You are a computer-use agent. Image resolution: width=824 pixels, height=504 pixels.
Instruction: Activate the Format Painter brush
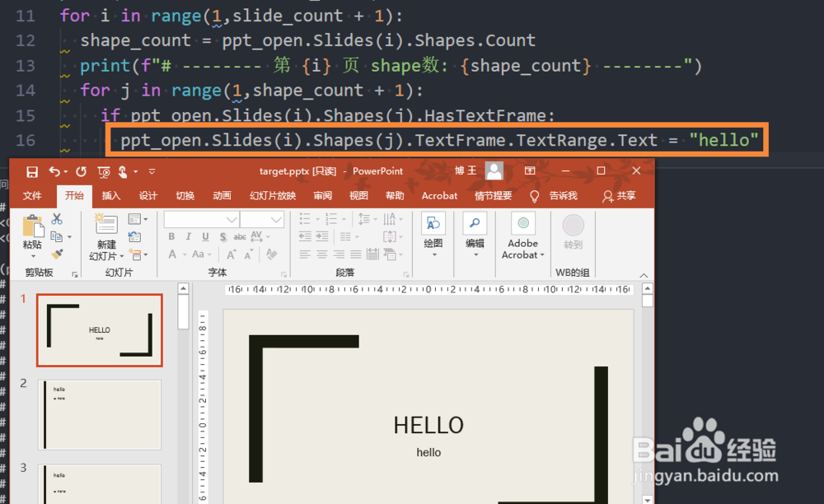click(57, 254)
